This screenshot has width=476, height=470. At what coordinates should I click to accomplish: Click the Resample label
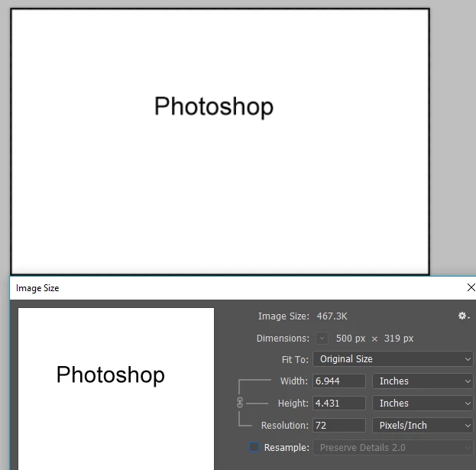(287, 448)
